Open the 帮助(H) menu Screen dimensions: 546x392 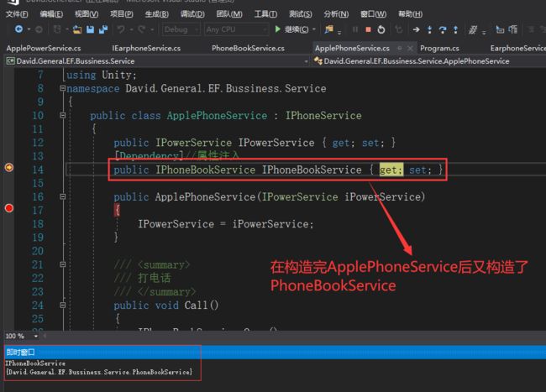point(410,14)
